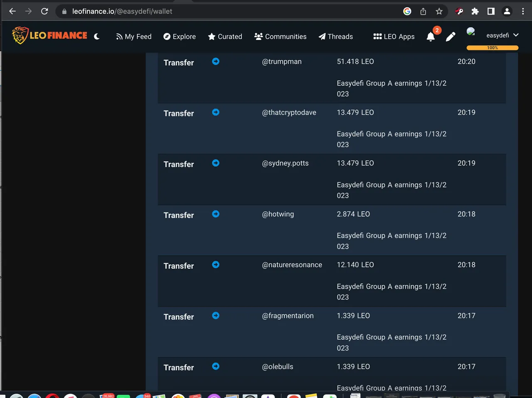Screen dimensions: 532x398
Task: Click arrow icon in thatcryptodave transfer row
Action: (x=216, y=112)
